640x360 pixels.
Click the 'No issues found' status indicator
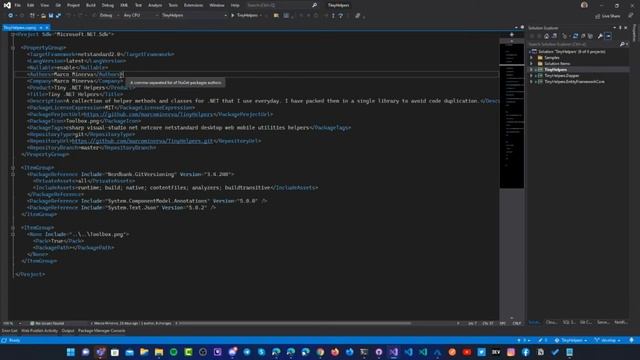click(x=47, y=323)
